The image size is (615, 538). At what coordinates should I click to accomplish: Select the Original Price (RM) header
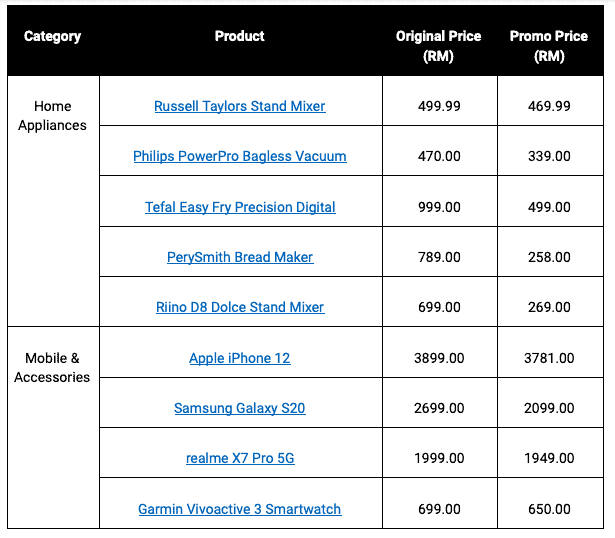439,46
